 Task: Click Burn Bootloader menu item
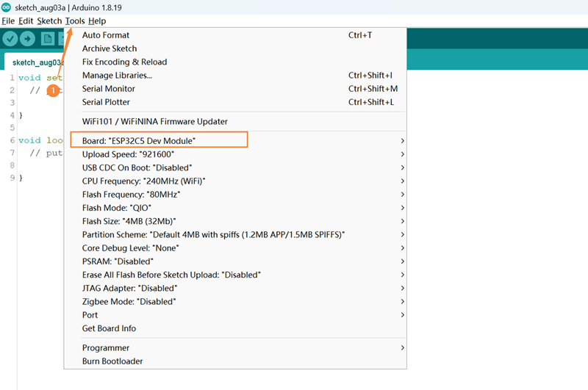coord(112,361)
